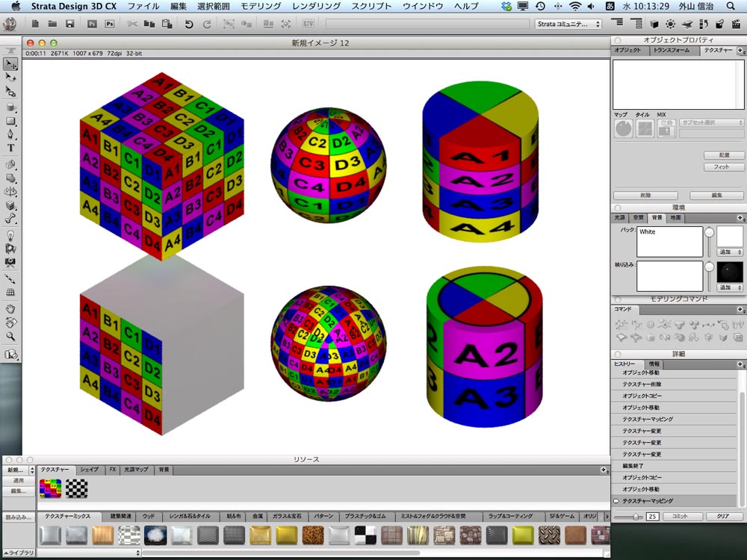This screenshot has width=747, height=560.
Task: Click the Save floppy disk icon
Action: (70, 24)
